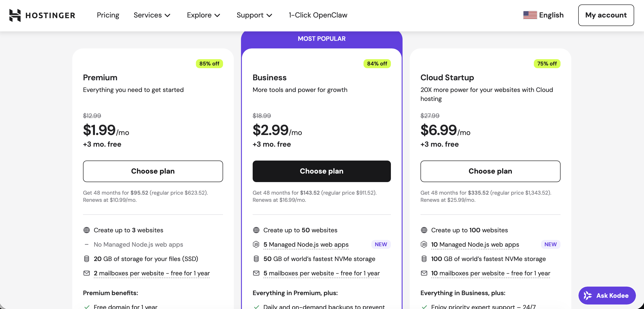Go to the Pricing page

click(108, 15)
